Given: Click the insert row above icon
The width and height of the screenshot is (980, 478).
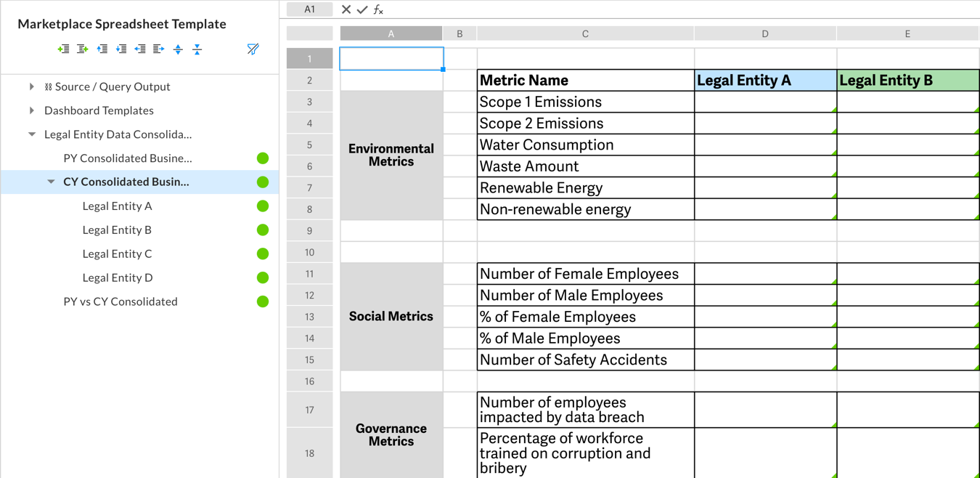Looking at the screenshot, I should (x=102, y=49).
